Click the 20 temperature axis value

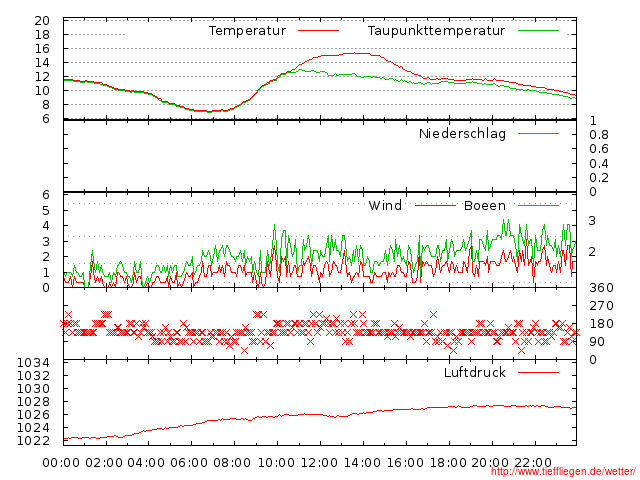pos(42,20)
